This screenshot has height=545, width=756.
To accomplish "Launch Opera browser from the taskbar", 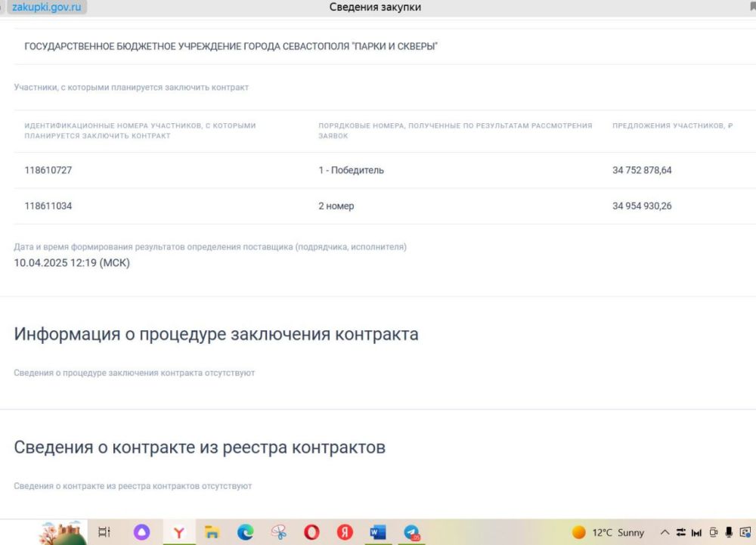I will (x=311, y=532).
